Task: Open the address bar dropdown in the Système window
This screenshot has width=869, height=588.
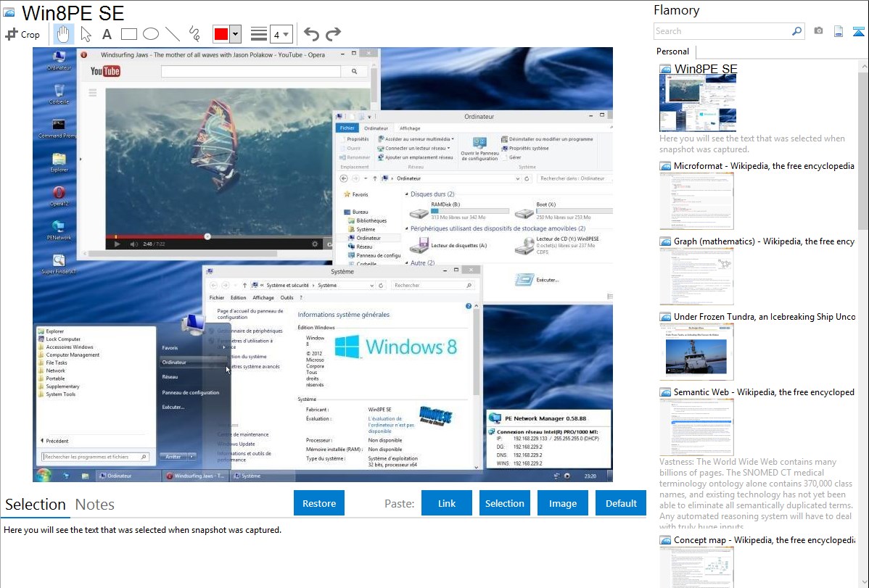Action: (371, 286)
